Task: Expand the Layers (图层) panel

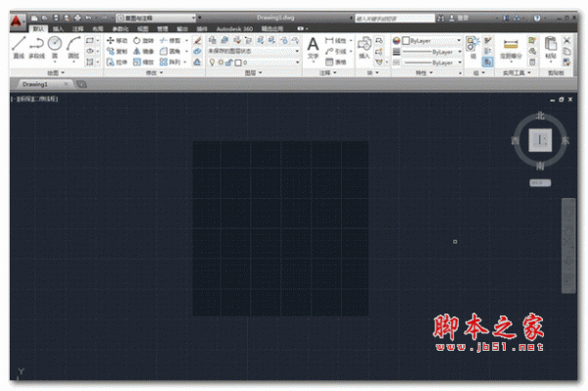Action: click(253, 73)
